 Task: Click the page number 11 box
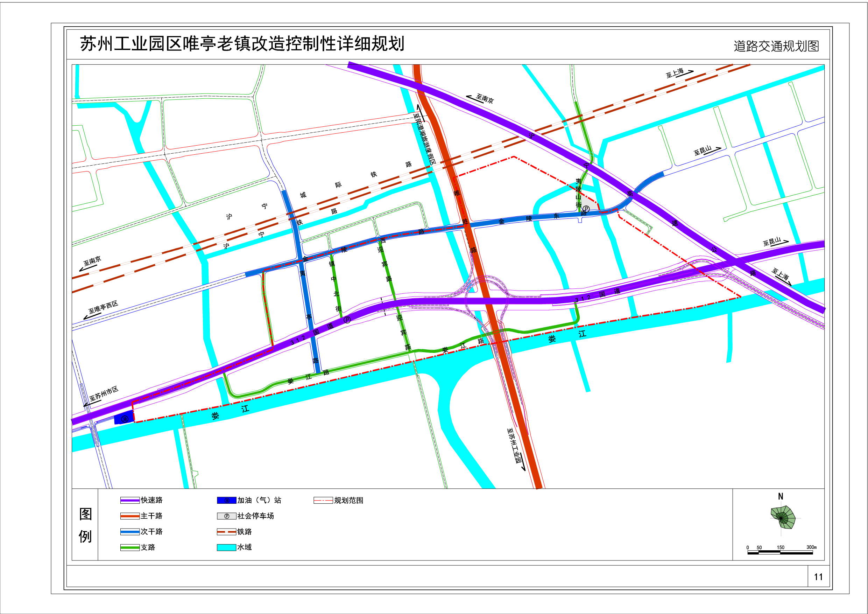click(x=818, y=577)
